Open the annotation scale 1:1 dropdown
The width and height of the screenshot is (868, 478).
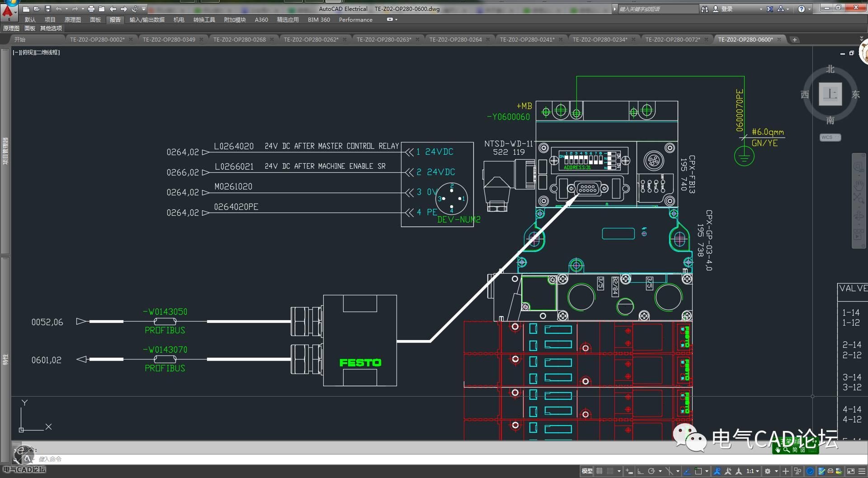(x=753, y=471)
